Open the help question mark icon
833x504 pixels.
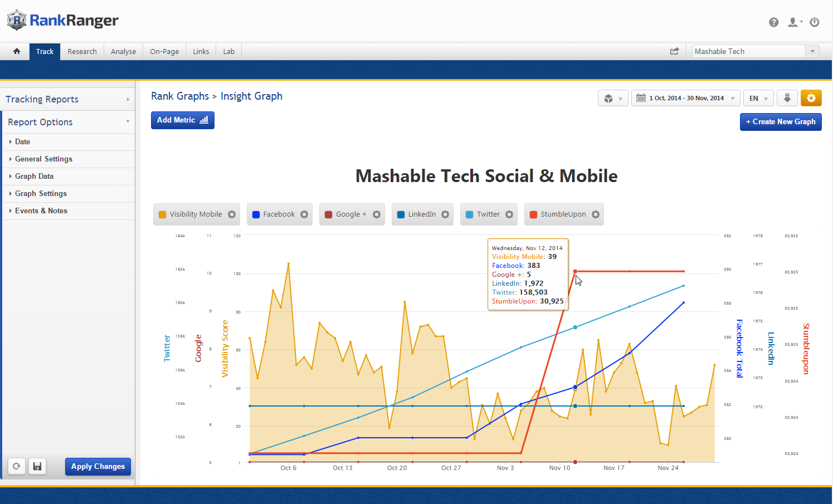[774, 22]
